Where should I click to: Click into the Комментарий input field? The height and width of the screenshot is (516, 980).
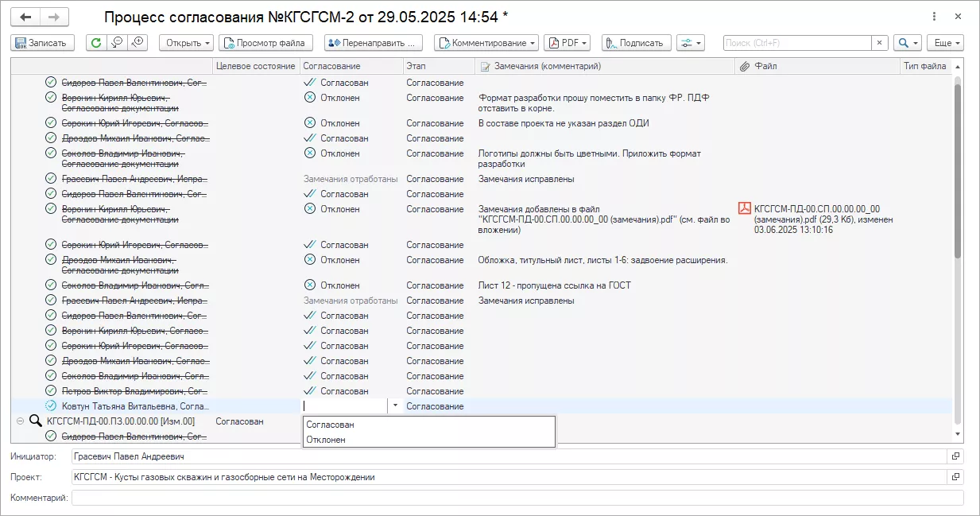click(x=517, y=498)
